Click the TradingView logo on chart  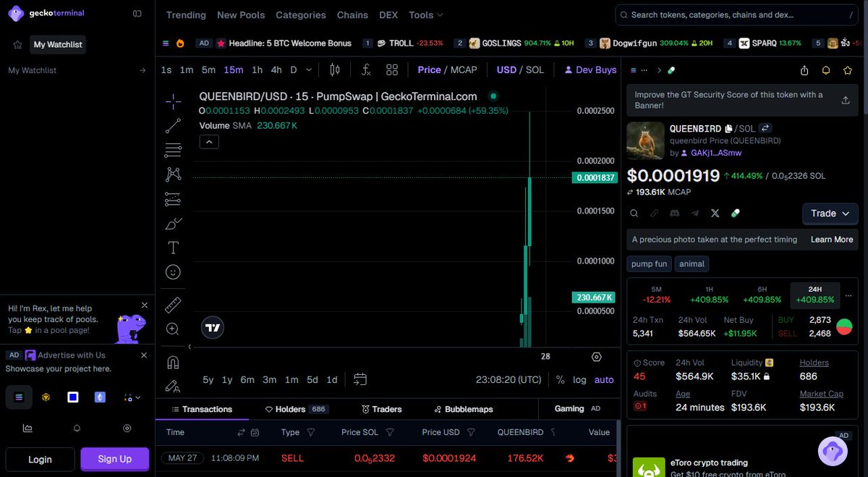tap(213, 328)
